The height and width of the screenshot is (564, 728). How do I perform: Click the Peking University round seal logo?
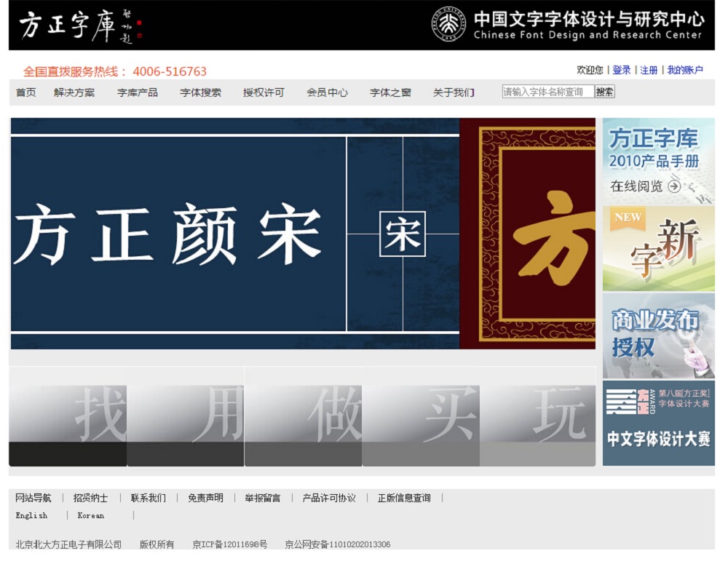coord(448,24)
